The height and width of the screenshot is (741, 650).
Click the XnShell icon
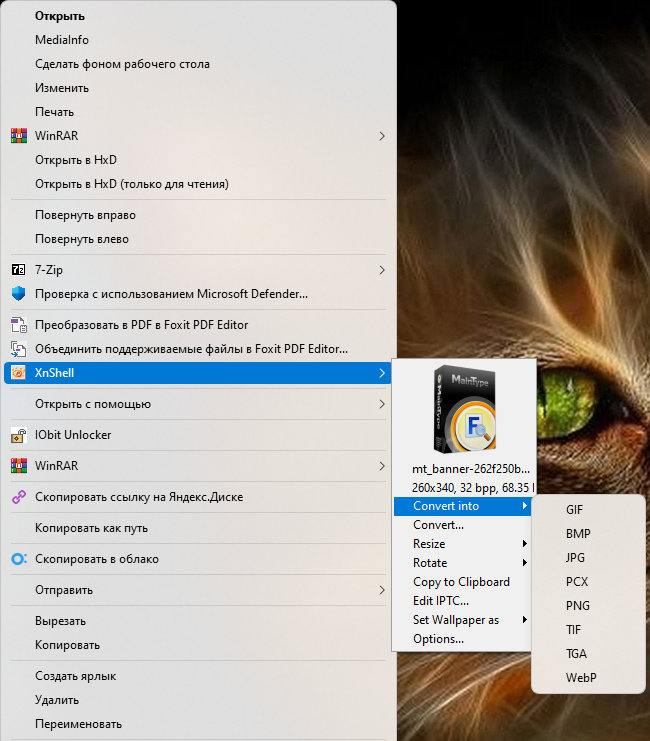[x=18, y=373]
